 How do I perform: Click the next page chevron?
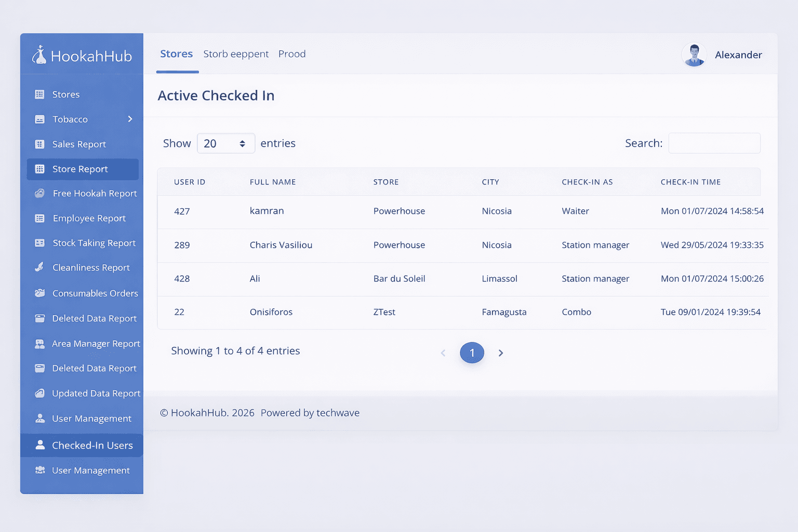coord(500,353)
